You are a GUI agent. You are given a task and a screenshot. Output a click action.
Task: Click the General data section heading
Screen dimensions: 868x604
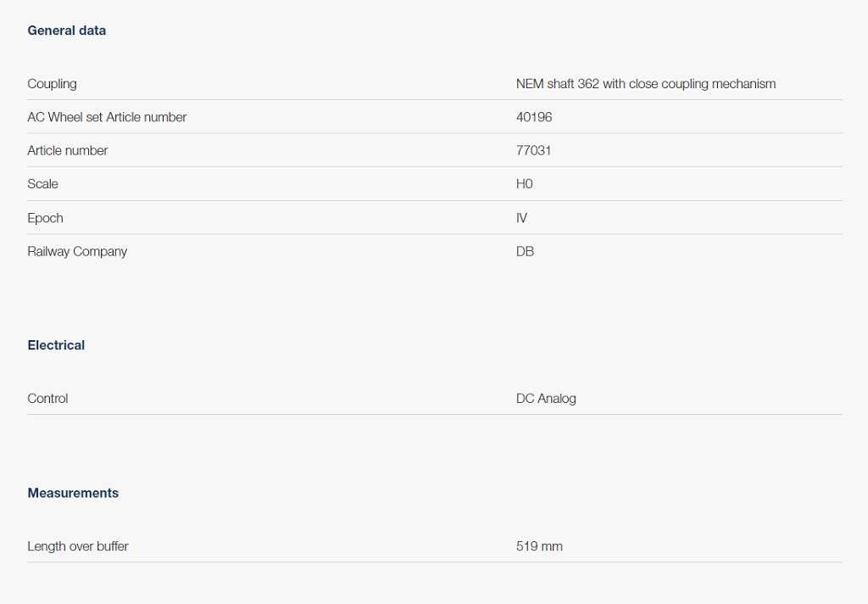67,31
